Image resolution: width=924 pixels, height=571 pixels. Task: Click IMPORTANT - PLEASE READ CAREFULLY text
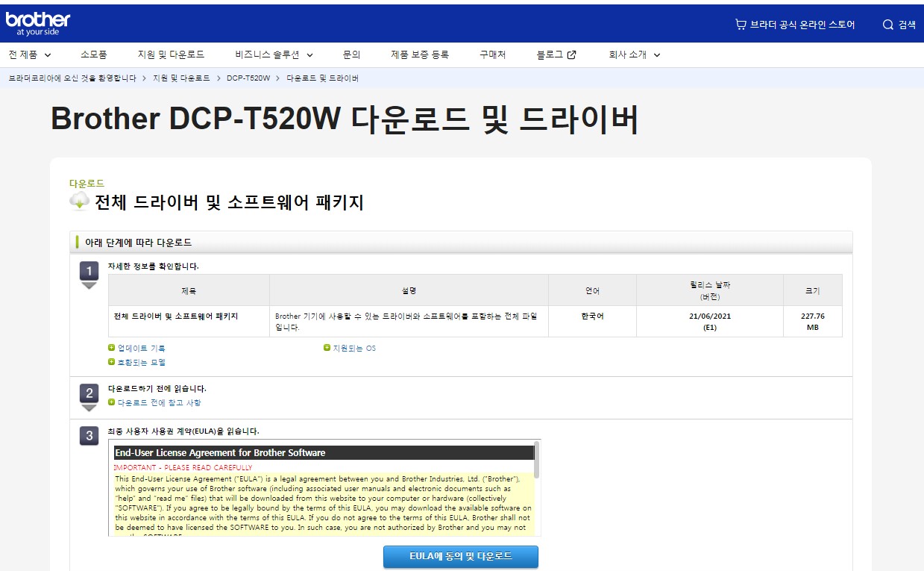183,467
